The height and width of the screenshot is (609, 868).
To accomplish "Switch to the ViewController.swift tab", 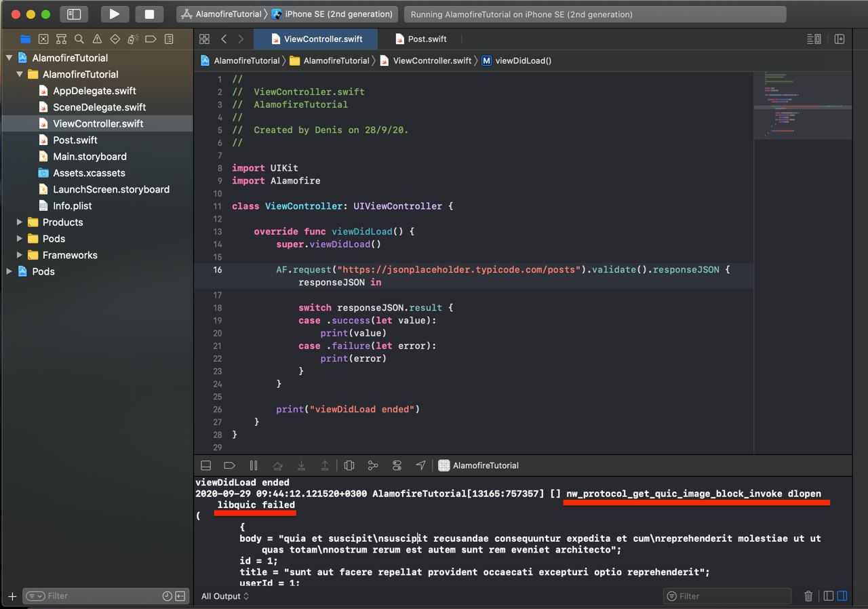I will tap(315, 39).
